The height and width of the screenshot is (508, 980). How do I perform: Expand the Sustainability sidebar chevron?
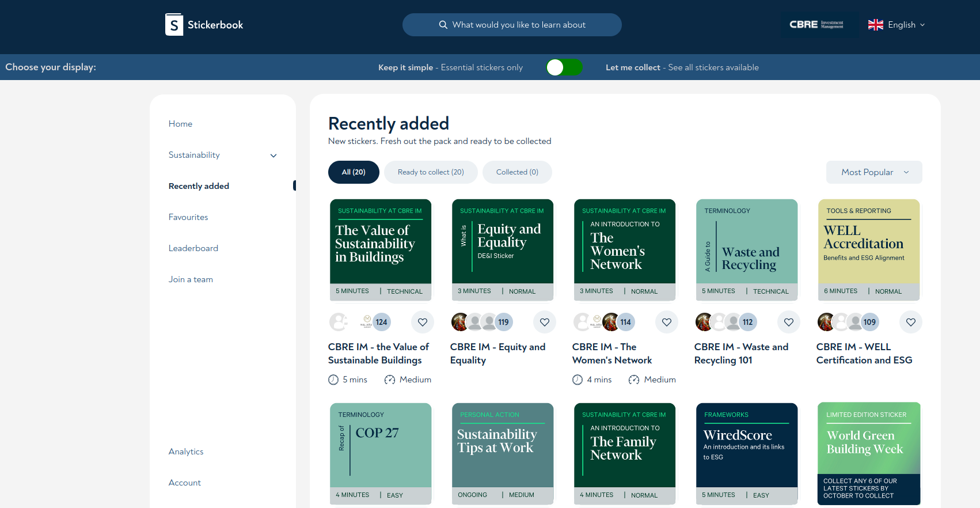(x=274, y=156)
